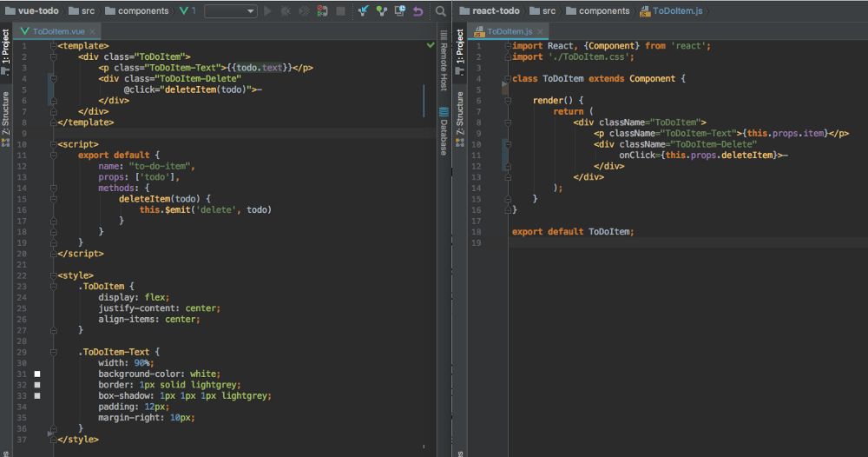Collapse the <script> block fold marker
The image size is (868, 457).
tap(53, 144)
